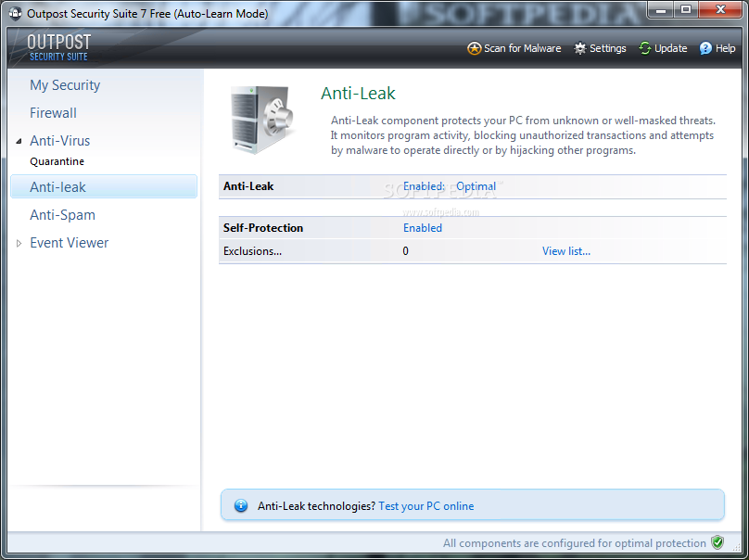Click the Anti-Leak safe server image

click(x=261, y=120)
